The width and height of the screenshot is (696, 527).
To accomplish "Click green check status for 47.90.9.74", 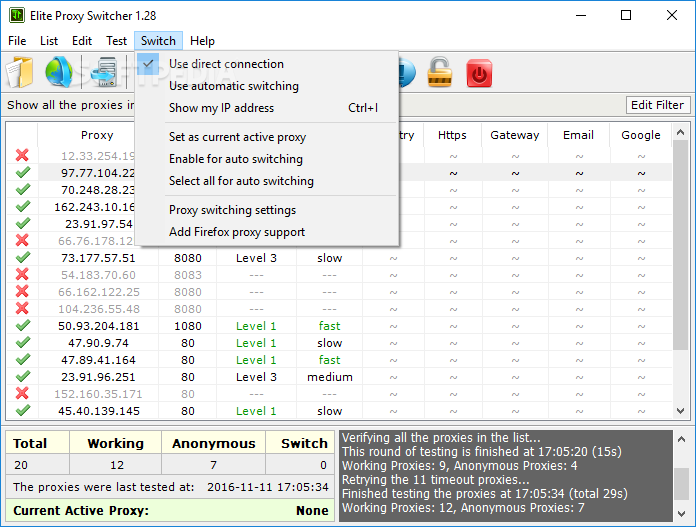I will pyautogui.click(x=23, y=343).
